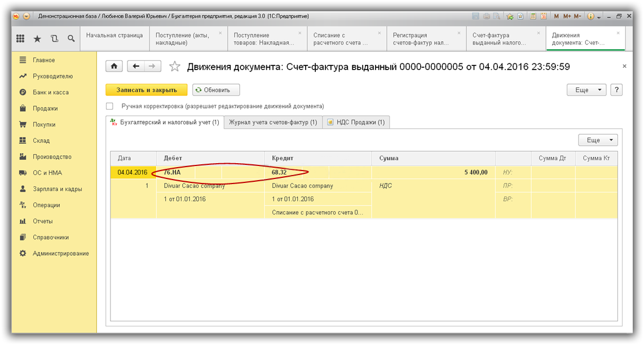Image resolution: width=644 pixels, height=345 pixels.
Task: Enable the Ручная корректировка checkbox
Action: point(110,106)
